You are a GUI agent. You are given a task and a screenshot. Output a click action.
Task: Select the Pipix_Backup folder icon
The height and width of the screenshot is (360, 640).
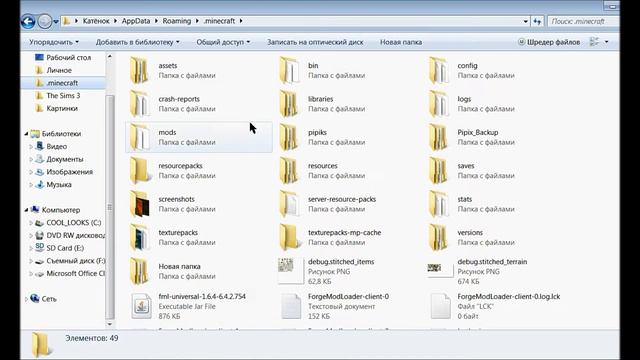pyautogui.click(x=439, y=138)
